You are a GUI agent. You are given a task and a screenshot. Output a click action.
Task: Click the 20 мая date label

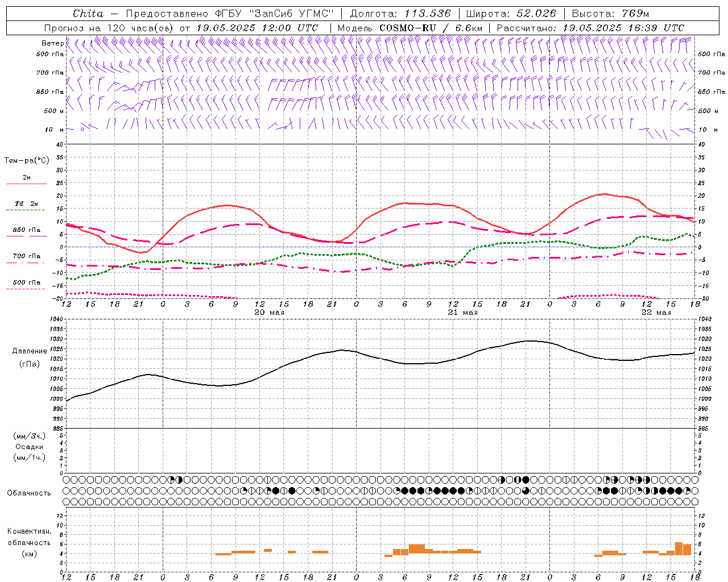(x=269, y=313)
